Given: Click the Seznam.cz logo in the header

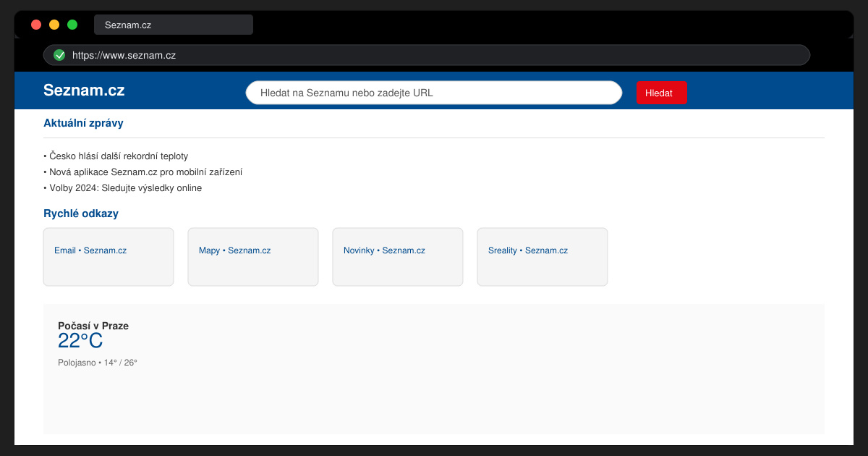Looking at the screenshot, I should (84, 90).
